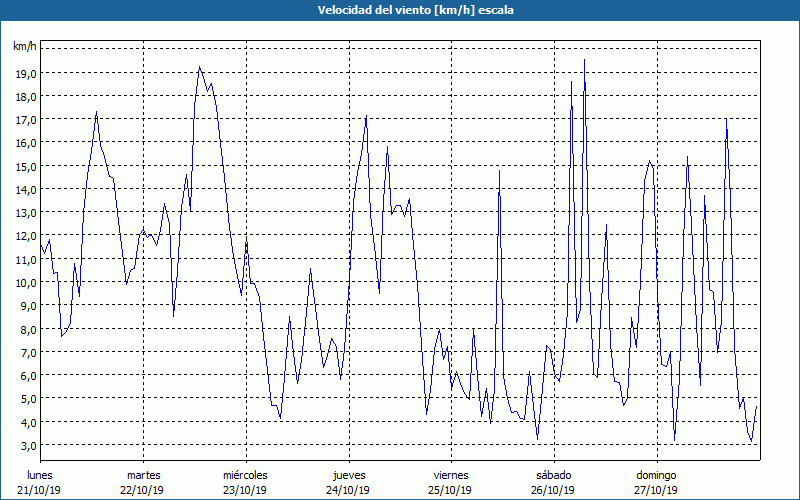800x500 pixels.
Task: Click the '12,0' y-axis value
Action: tap(26, 236)
